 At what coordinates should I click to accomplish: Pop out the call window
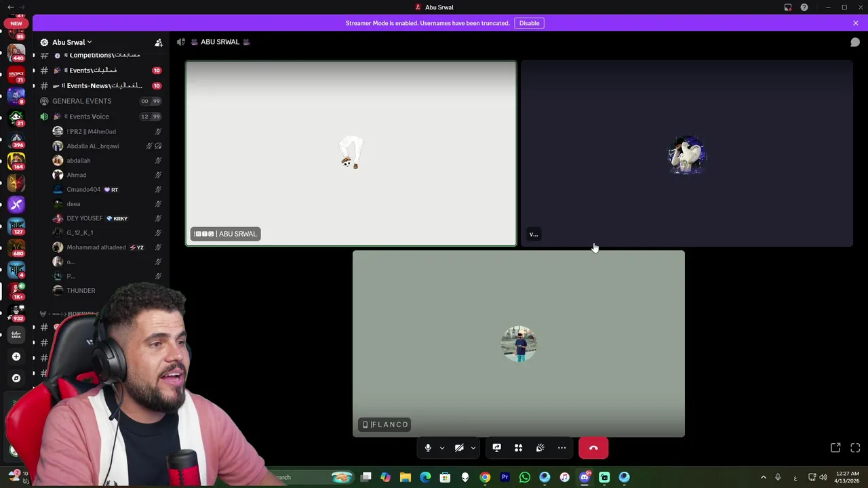(x=835, y=448)
